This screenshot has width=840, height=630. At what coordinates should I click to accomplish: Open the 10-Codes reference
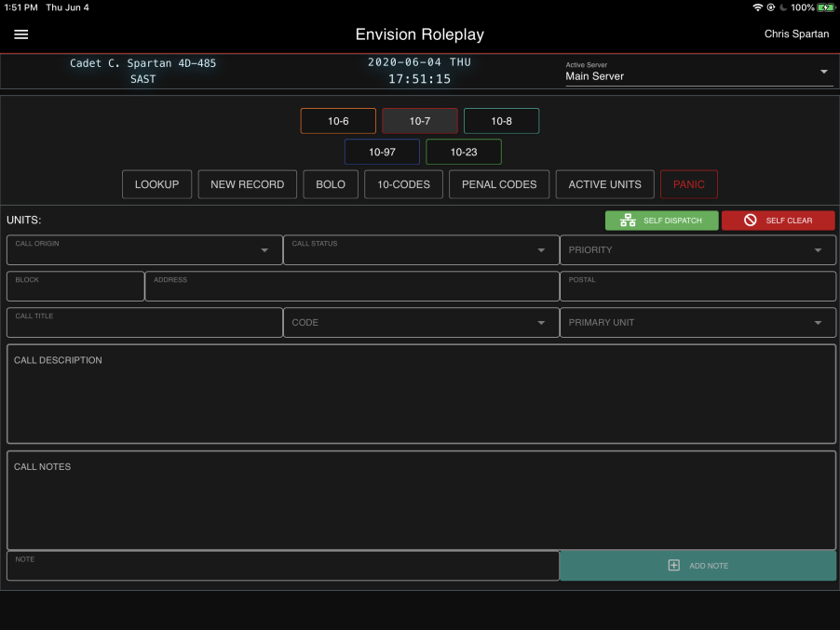click(x=402, y=184)
